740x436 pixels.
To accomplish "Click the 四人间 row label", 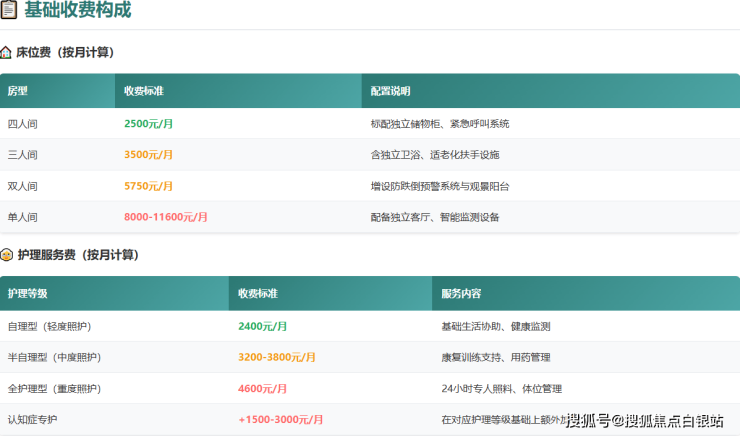I will click(22, 124).
